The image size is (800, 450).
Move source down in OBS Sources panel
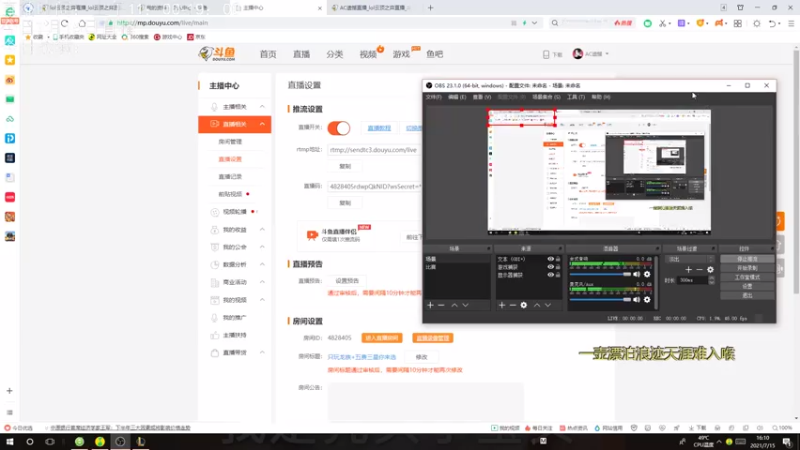[x=548, y=305]
